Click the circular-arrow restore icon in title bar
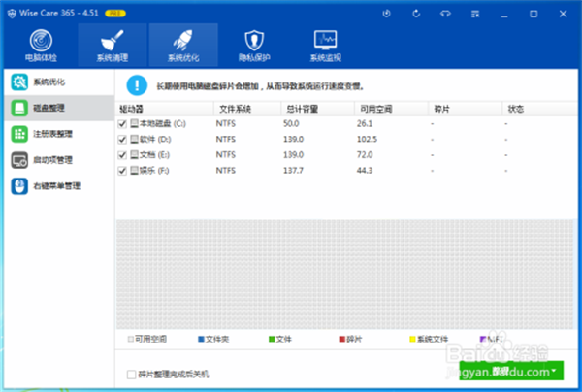 386,14
